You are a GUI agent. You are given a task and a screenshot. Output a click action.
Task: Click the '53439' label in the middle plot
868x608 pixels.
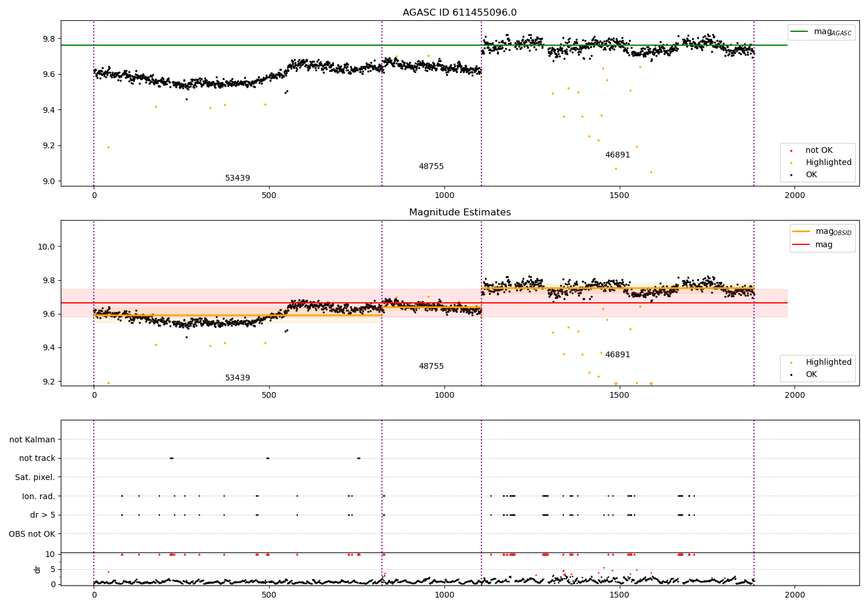pos(237,378)
